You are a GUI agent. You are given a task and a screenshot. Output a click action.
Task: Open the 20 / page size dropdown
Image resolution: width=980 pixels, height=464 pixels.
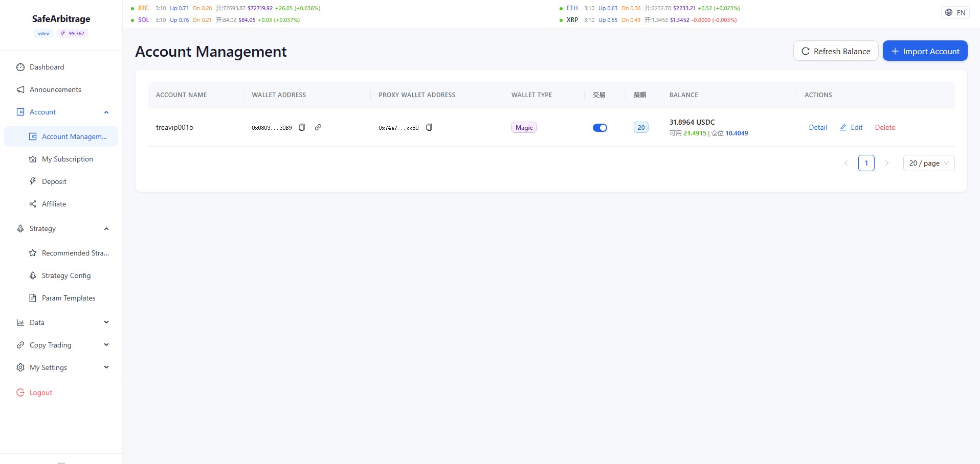[x=928, y=163]
